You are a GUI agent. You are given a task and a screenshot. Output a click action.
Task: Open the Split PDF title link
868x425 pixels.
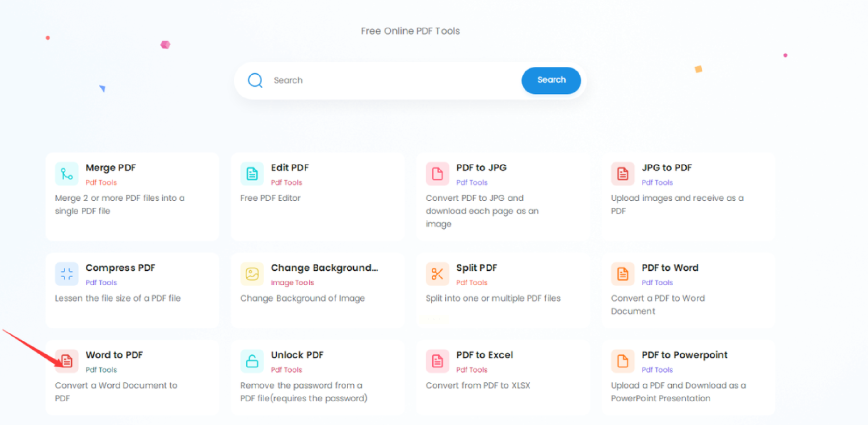tap(476, 268)
